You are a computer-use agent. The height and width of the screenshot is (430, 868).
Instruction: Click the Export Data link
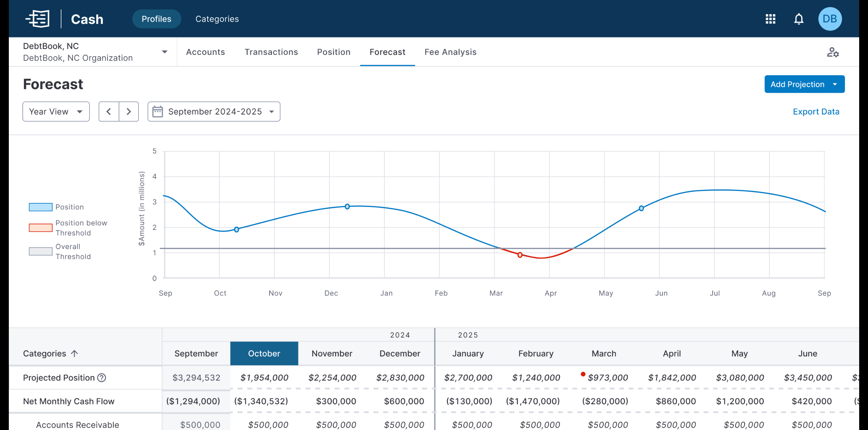pos(816,111)
